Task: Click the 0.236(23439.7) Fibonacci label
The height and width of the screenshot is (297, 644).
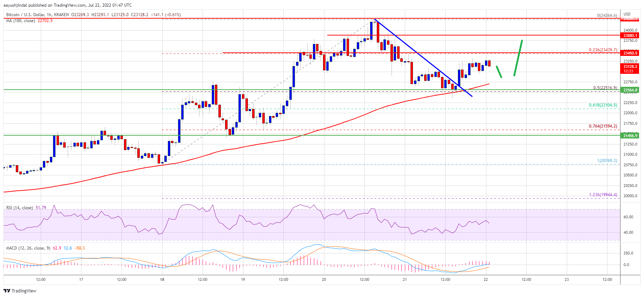Action: (603, 50)
